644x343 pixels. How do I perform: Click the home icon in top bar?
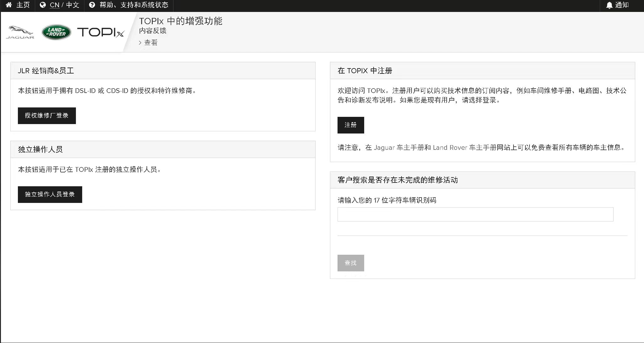(x=9, y=5)
